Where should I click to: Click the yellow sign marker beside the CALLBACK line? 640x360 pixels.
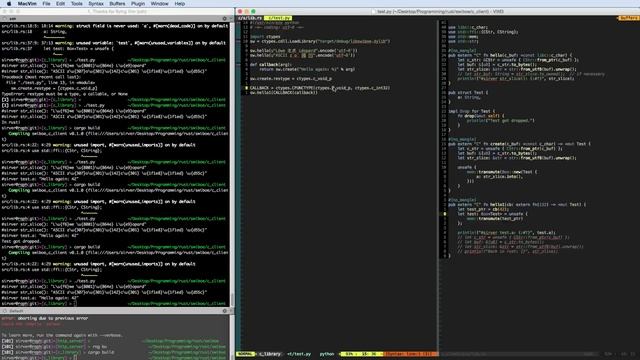[x=246, y=88]
